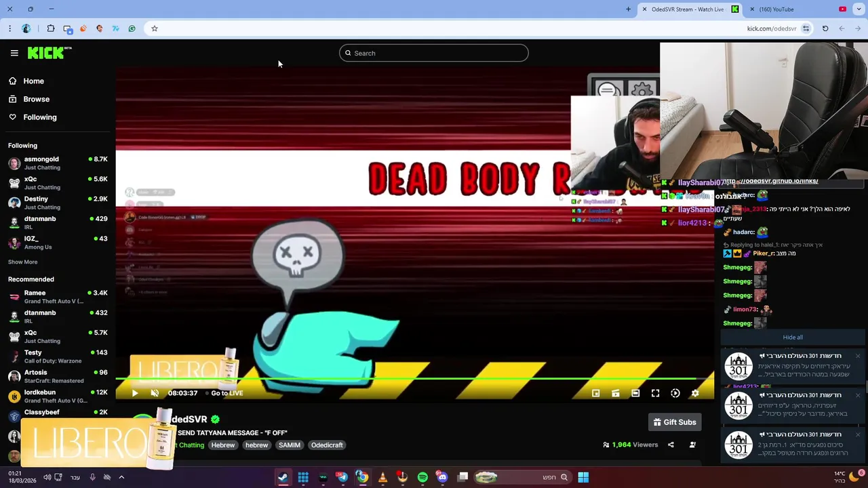Image resolution: width=868 pixels, height=488 pixels.
Task: Open Testy's Call of Duty channel
Action: [x=58, y=357]
